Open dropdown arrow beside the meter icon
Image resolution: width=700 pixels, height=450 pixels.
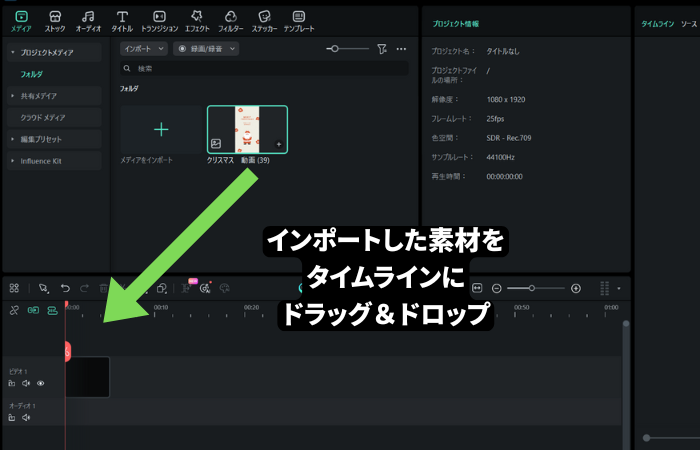619,288
